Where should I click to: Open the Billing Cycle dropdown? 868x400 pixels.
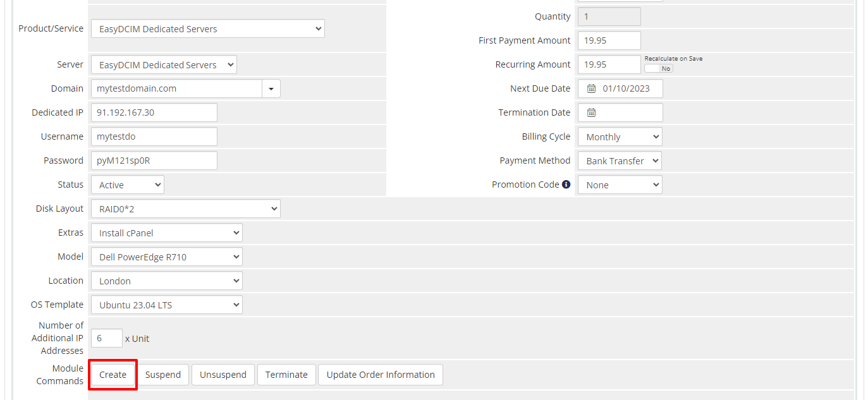coord(620,136)
